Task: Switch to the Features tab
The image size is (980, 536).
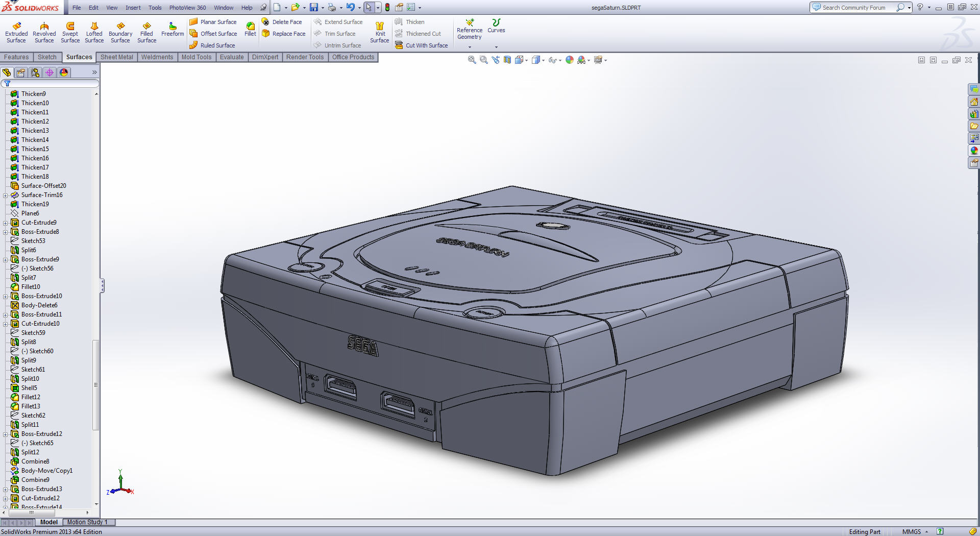Action: 16,57
